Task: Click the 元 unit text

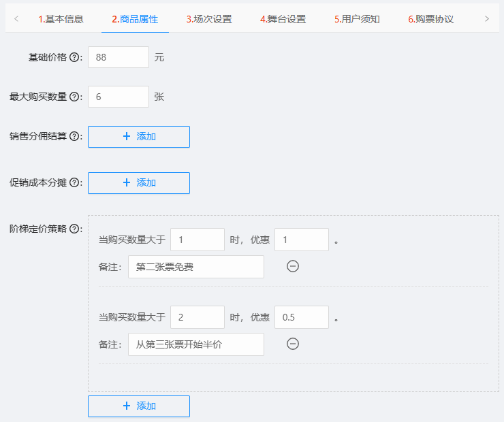Action: coord(159,57)
